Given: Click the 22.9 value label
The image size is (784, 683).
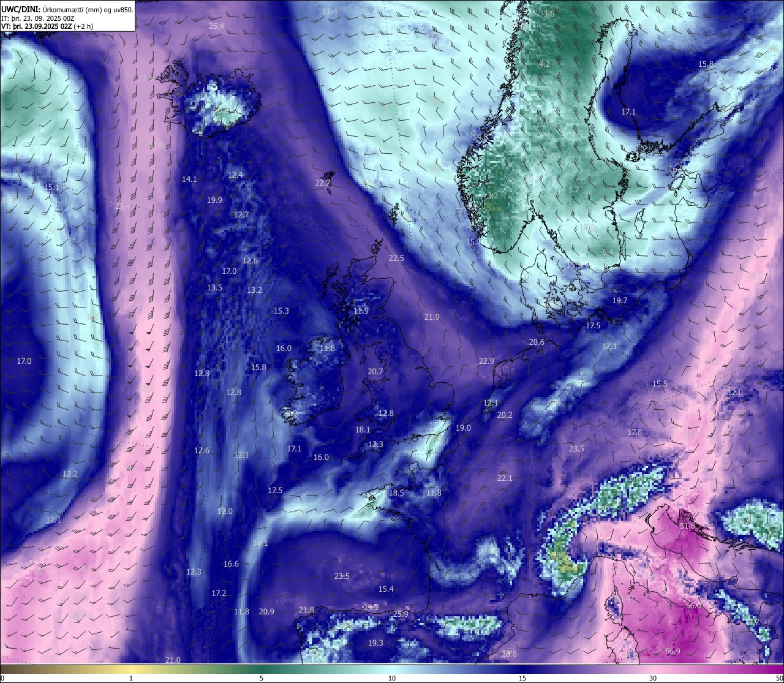Looking at the screenshot, I should click(486, 361).
